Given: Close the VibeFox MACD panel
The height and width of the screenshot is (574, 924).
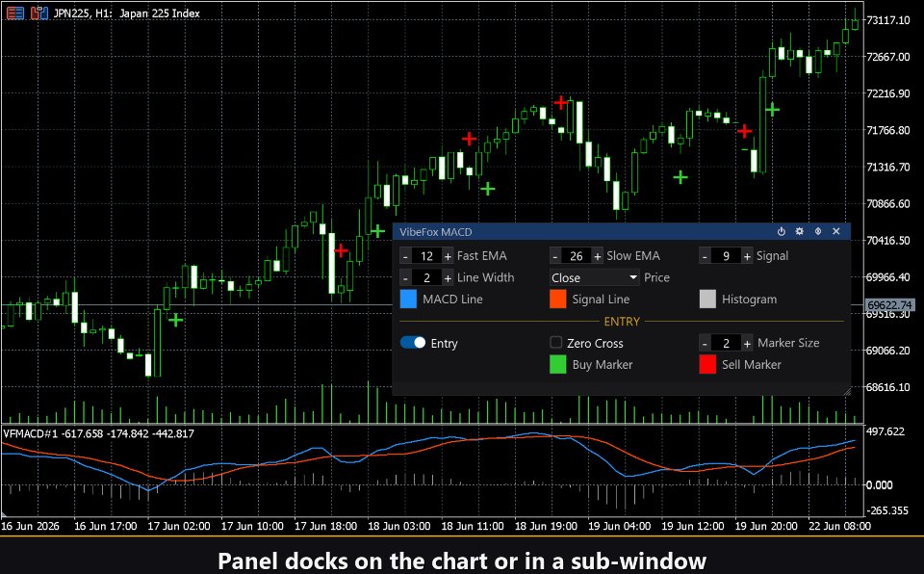Looking at the screenshot, I should point(835,231).
